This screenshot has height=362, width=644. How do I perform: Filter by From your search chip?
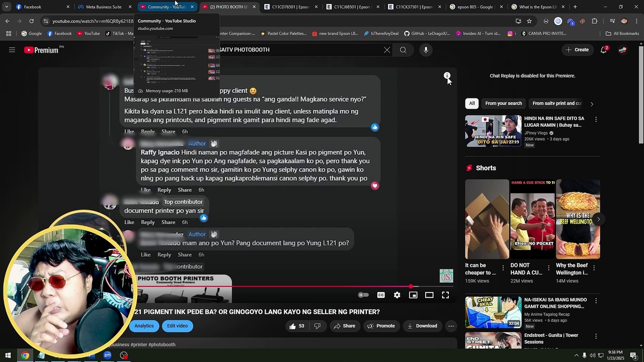504,103
